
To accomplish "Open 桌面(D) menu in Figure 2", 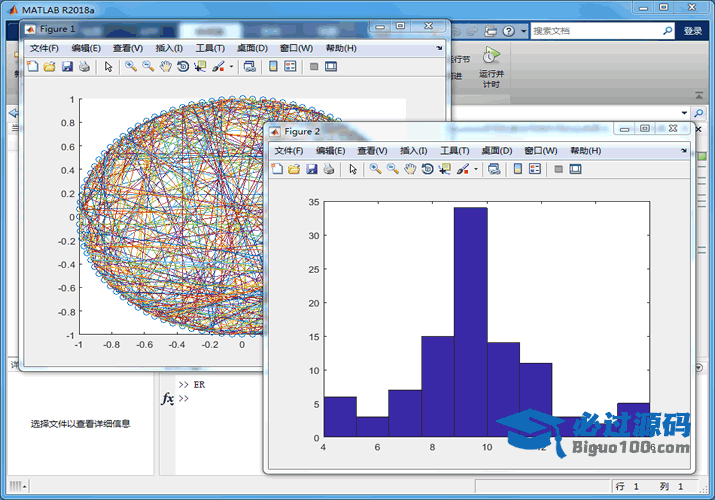I will coord(497,150).
